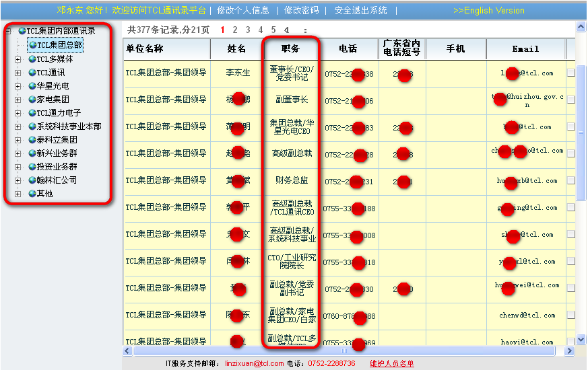The height and width of the screenshot is (370, 588).
Task: Click chenwd@tcl.com email cell
Action: coord(527,316)
